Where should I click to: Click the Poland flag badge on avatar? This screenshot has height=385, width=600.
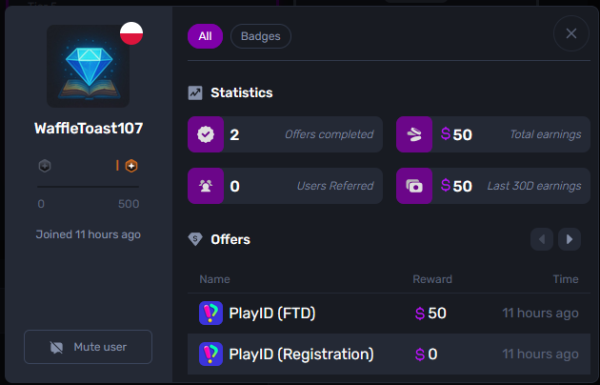point(131,33)
